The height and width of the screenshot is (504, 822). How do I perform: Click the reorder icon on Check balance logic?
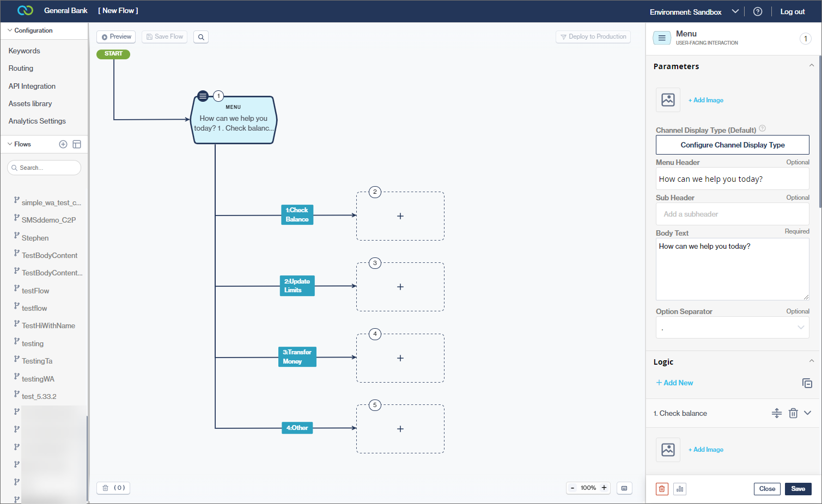click(777, 413)
